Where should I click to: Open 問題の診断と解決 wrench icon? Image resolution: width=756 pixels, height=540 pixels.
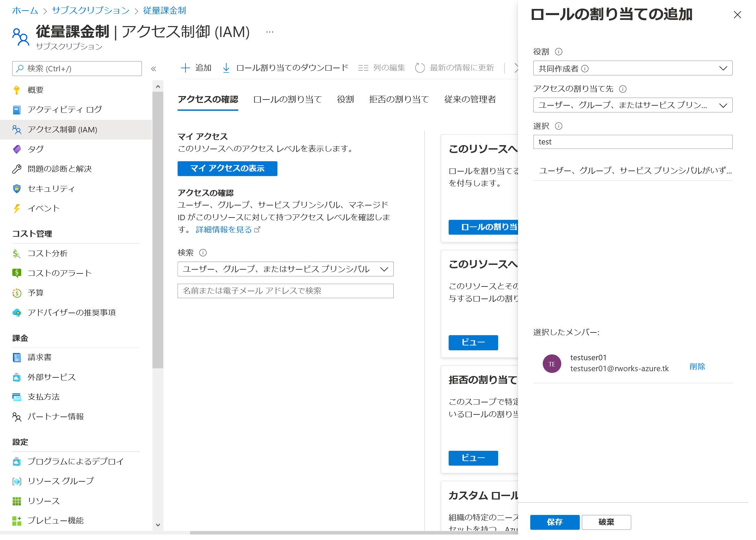[x=16, y=169]
